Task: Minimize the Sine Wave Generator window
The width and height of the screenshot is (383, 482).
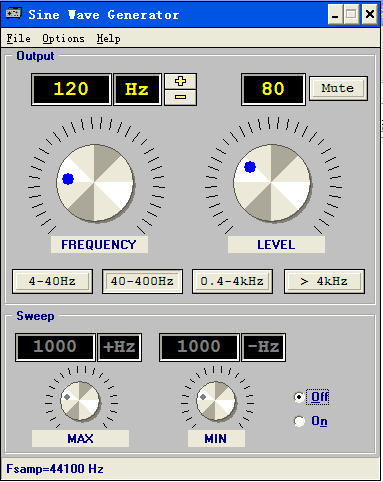Action: pos(335,14)
